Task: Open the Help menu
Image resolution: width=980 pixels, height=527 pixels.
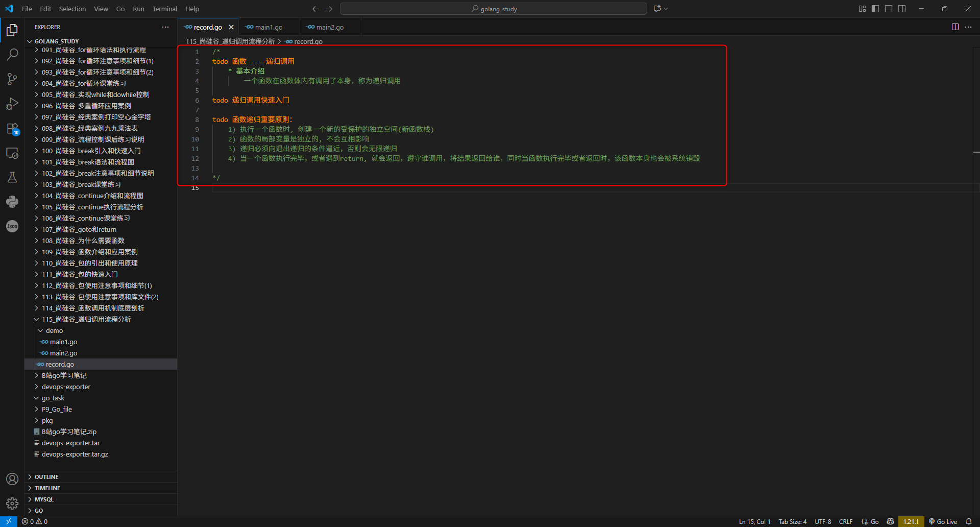Action: (192, 9)
